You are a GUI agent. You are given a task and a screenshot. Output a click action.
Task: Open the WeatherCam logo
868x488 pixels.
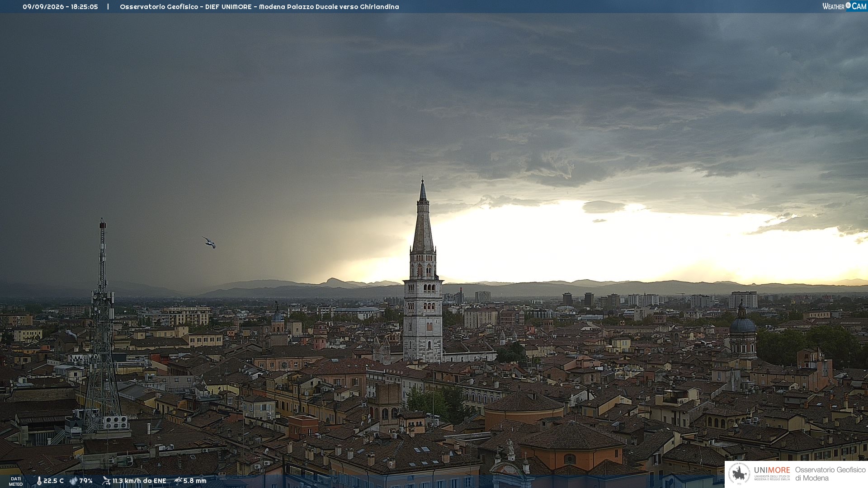coord(844,6)
